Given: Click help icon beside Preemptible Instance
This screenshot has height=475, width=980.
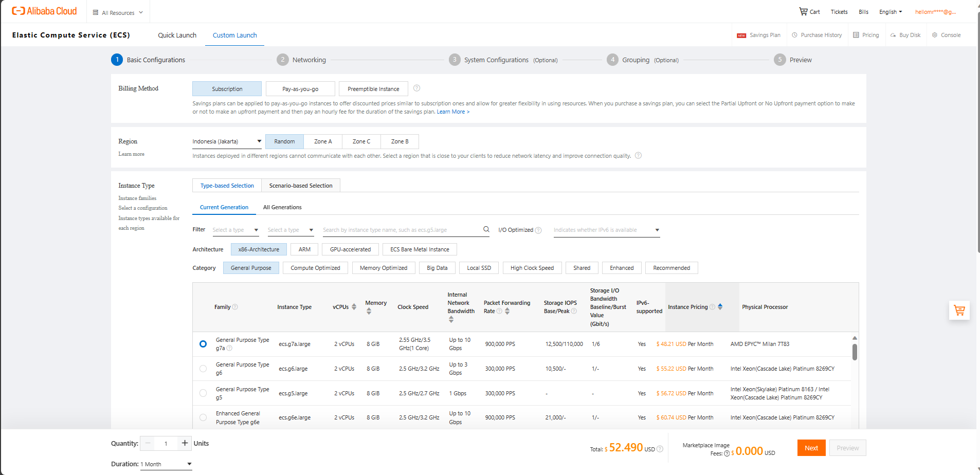Looking at the screenshot, I should point(417,88).
